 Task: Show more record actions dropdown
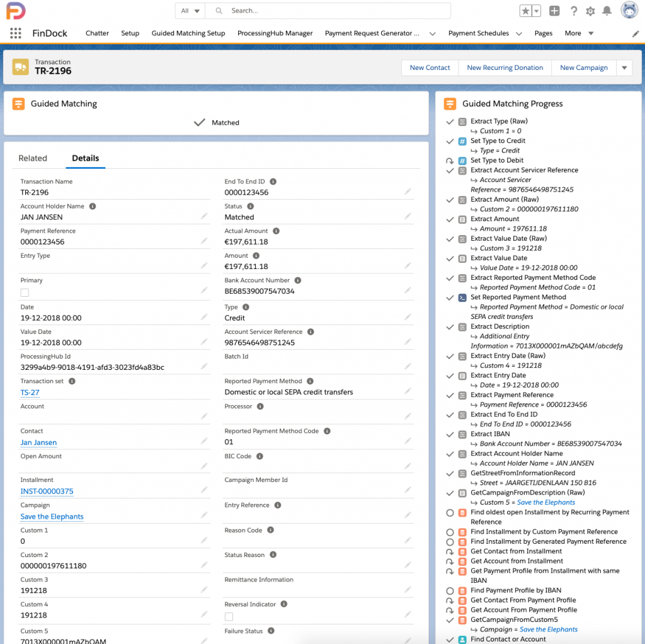(624, 68)
